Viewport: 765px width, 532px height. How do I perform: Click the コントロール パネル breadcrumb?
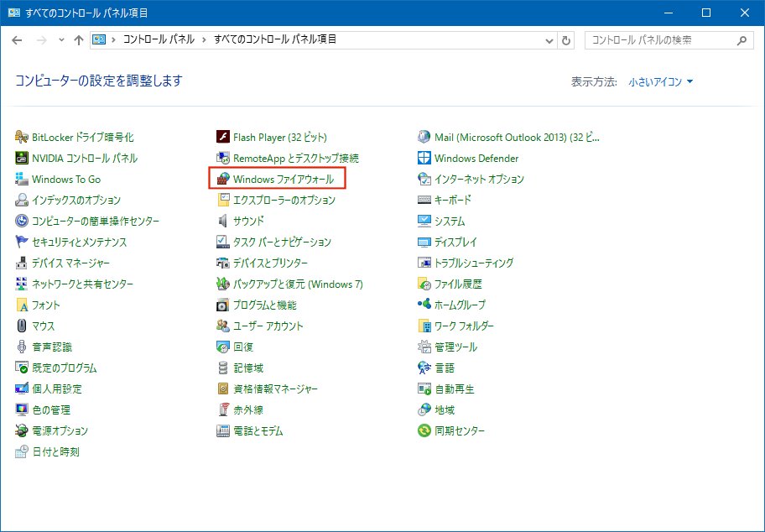pos(159,39)
